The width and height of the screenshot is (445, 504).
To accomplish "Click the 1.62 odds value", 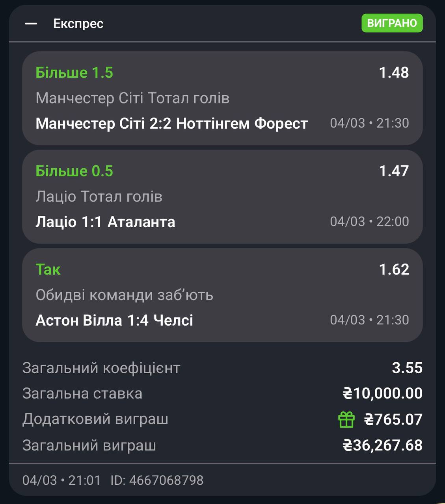I will coord(394,270).
